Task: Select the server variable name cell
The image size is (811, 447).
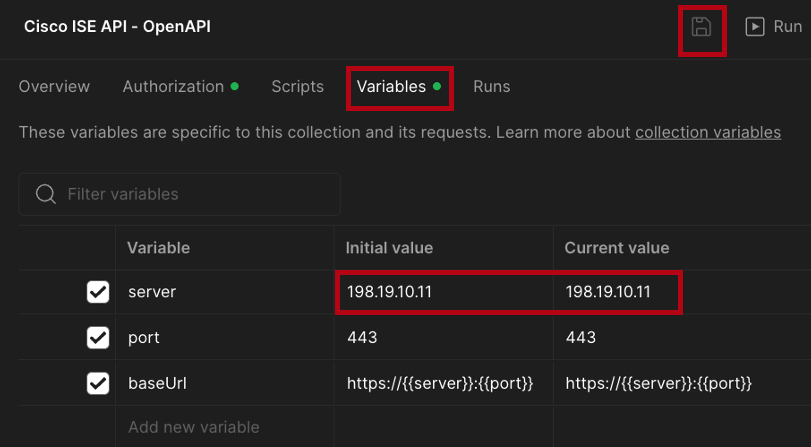Action: (225, 292)
